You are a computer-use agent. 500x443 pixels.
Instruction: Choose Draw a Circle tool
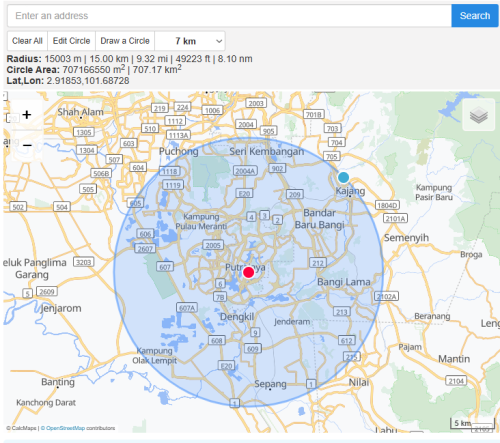[125, 41]
